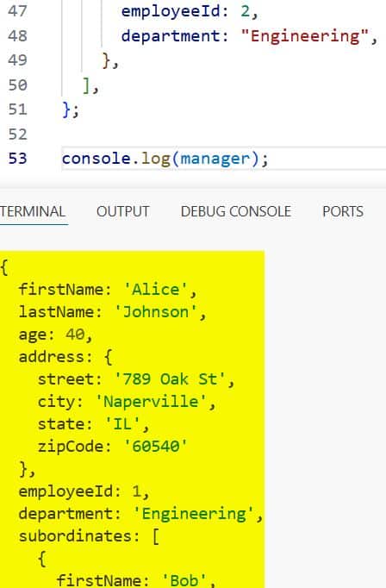Click the "Engineering" string in editor line 48
Screen dimensions: 386x588
point(305,36)
